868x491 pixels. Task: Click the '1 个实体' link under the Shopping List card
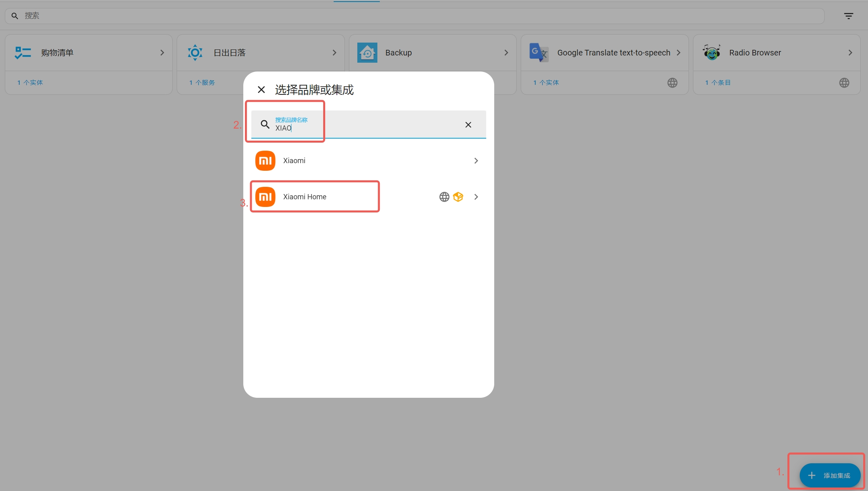click(30, 82)
